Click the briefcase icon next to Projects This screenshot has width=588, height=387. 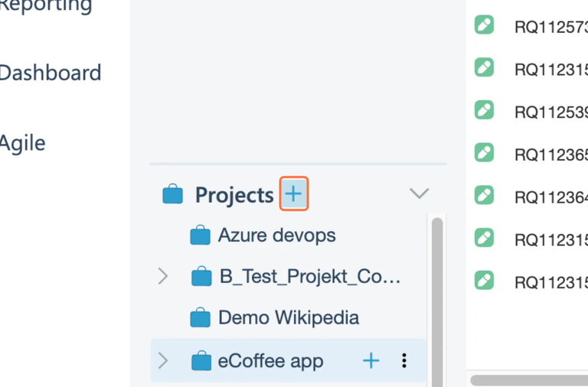(173, 194)
